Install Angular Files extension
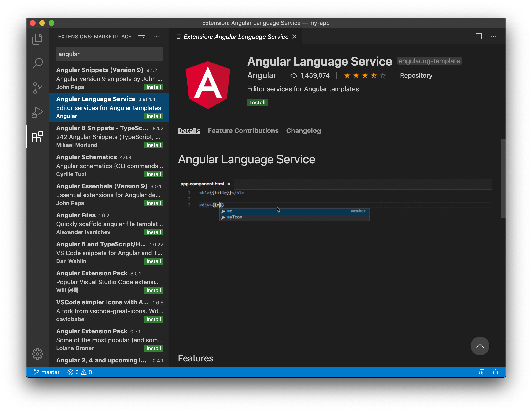Image resolution: width=532 pixels, height=412 pixels. (153, 232)
